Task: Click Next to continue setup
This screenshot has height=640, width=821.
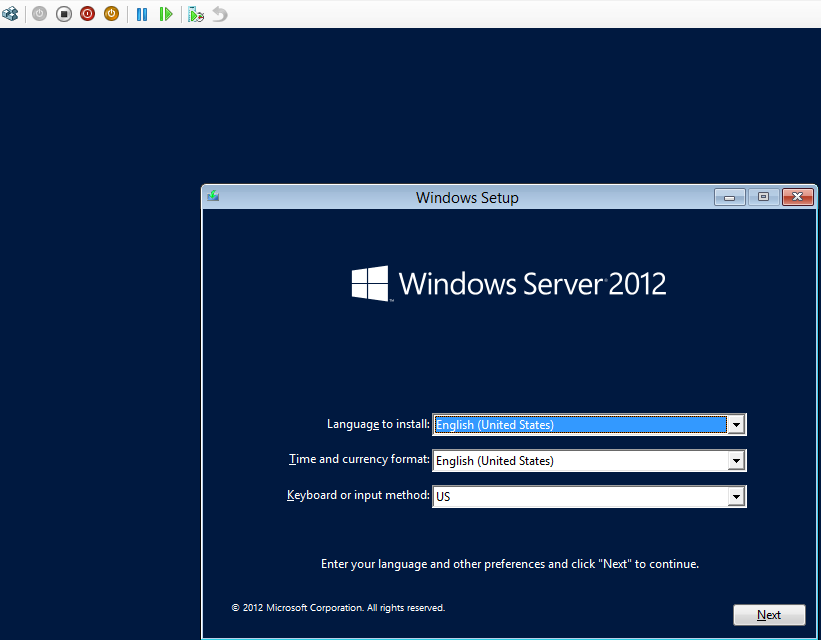Action: click(x=769, y=615)
